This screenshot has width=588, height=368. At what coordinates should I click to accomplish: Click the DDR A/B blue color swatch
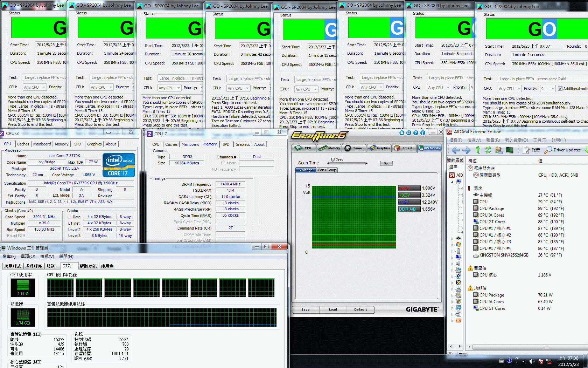[409, 209]
